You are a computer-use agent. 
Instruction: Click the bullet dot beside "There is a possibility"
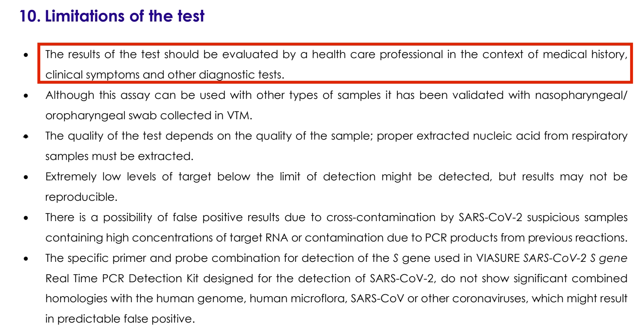coord(26,218)
